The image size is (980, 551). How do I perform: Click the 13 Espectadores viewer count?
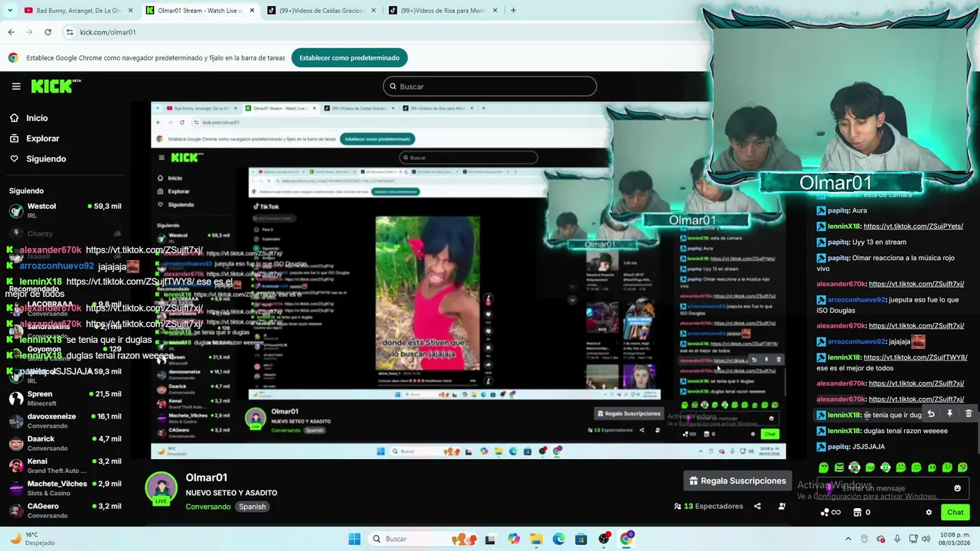click(x=708, y=506)
